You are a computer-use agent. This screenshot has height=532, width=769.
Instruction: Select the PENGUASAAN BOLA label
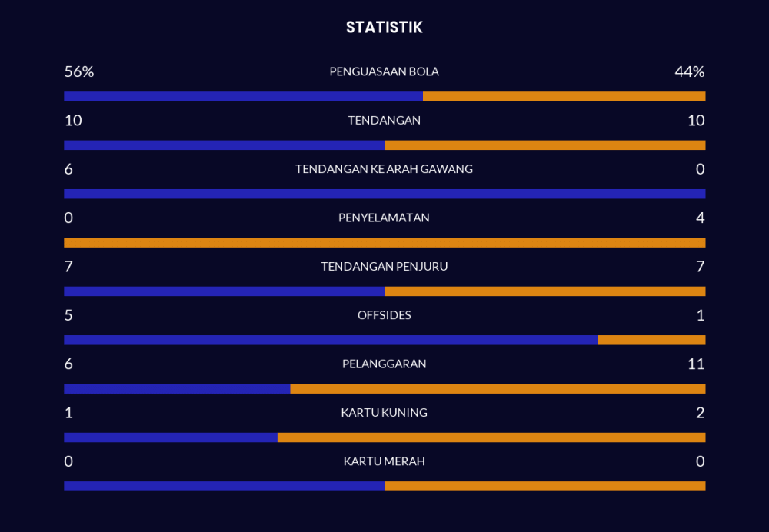click(x=384, y=71)
